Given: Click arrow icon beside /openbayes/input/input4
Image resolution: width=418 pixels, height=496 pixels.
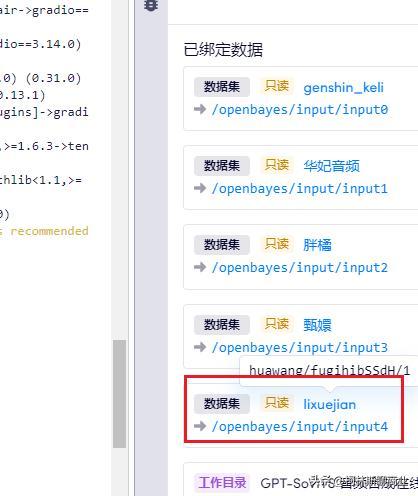Looking at the screenshot, I should pyautogui.click(x=200, y=426).
